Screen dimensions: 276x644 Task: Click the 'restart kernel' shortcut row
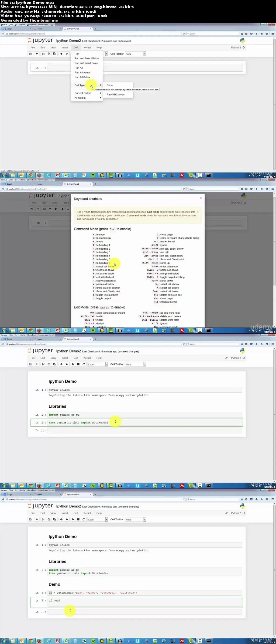coord(164,242)
